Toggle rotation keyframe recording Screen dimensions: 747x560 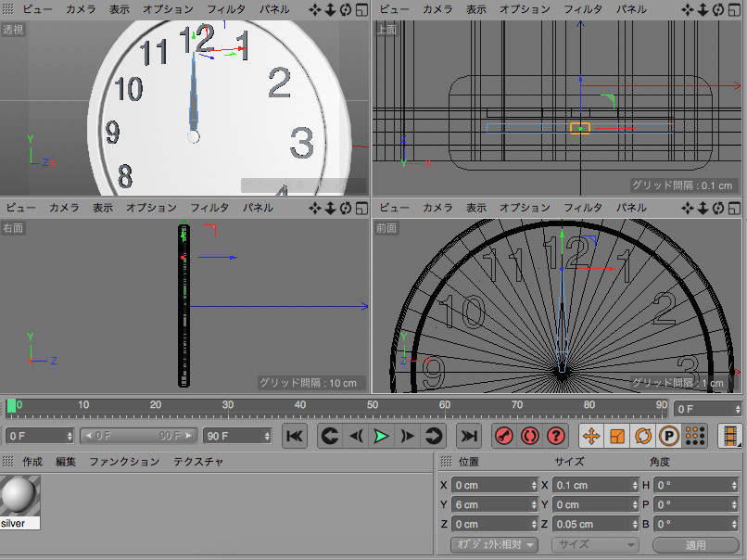(x=643, y=436)
